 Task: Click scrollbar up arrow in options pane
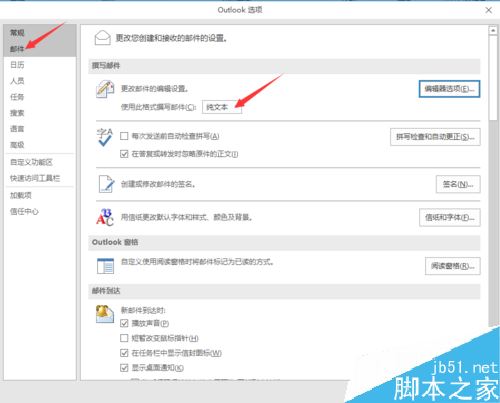(493, 30)
